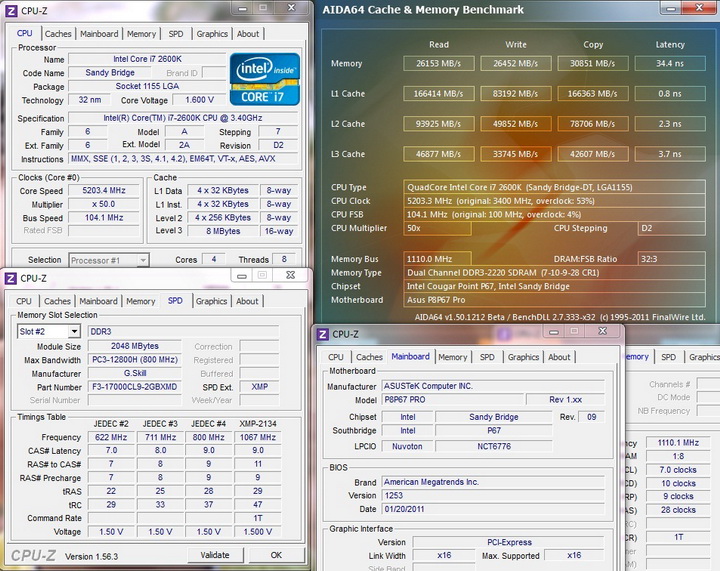The image size is (720, 571).
Task: Click the Max Bandwidth PC3-12800H field
Action: pyautogui.click(x=134, y=360)
